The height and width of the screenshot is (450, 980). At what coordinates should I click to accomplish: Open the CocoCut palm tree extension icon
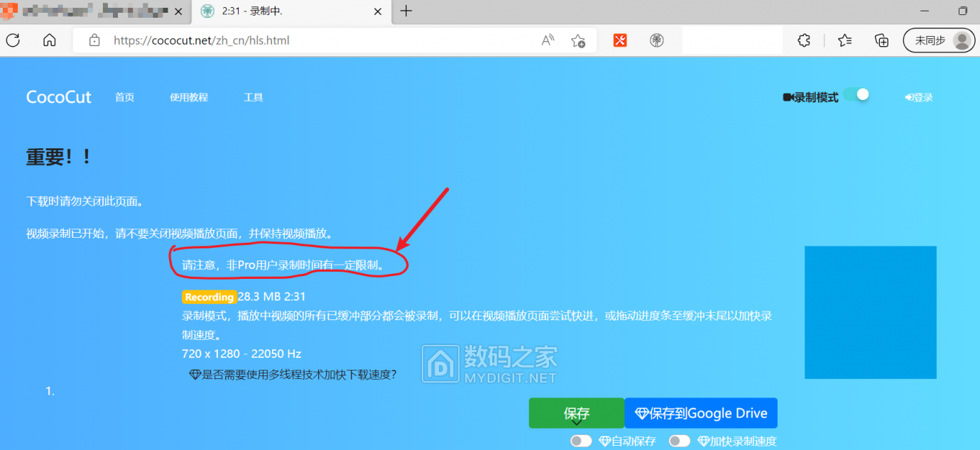coord(657,40)
